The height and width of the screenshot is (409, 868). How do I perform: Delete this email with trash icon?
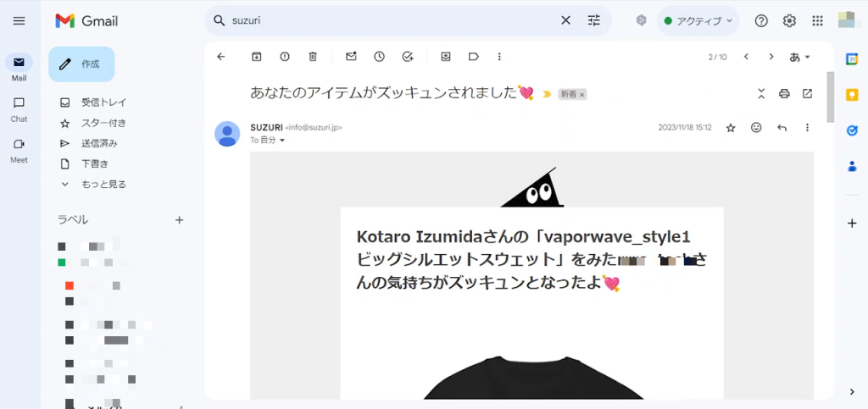[313, 57]
